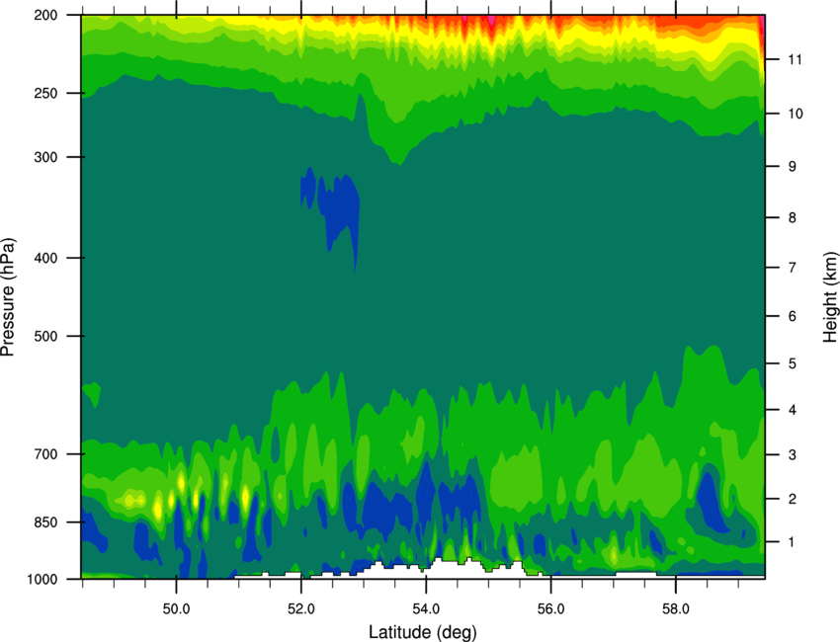The width and height of the screenshot is (840, 642).
Task: Pick the 9 km height label
Action: click(793, 167)
